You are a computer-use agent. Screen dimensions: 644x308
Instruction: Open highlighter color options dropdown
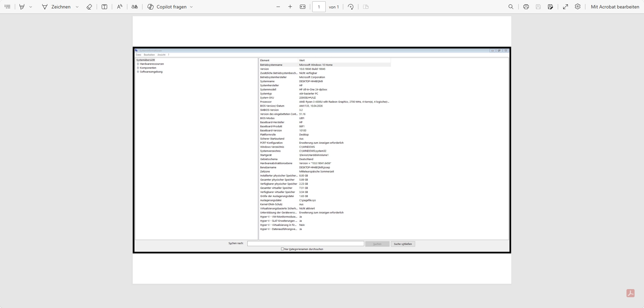(31, 7)
